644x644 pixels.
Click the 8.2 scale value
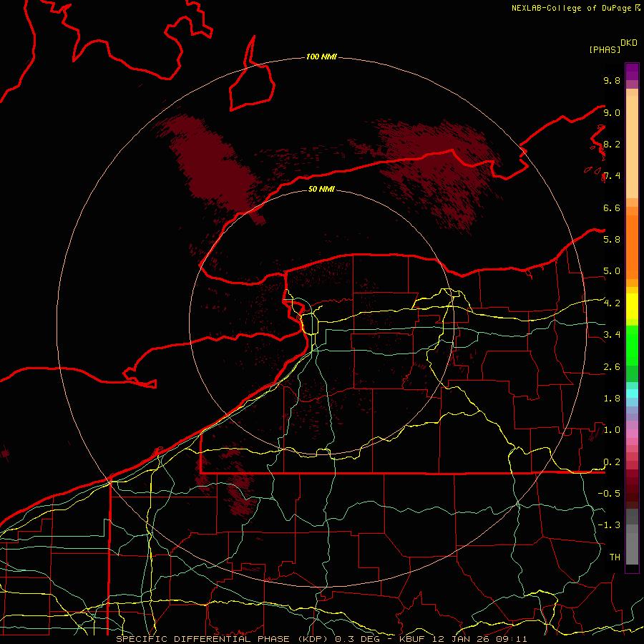coord(612,144)
